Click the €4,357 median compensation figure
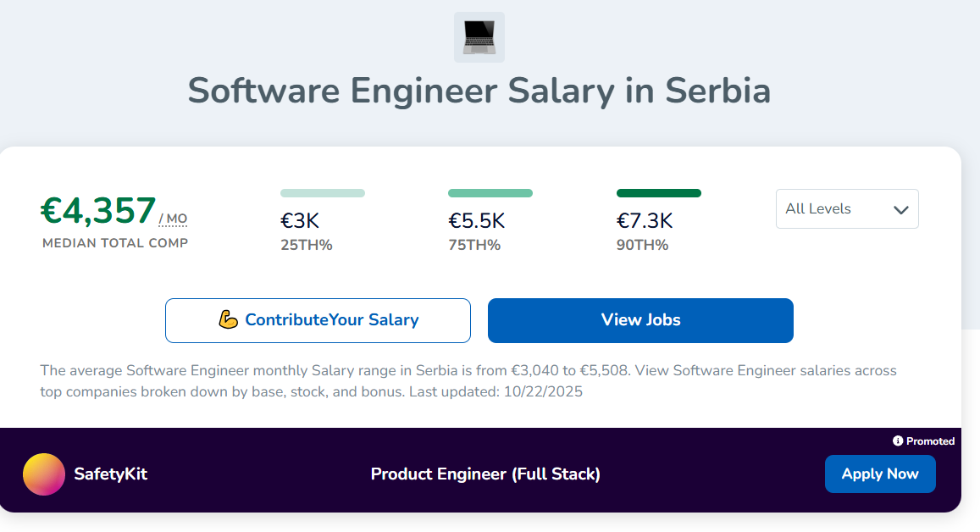Screen dimensions: 980x532 coord(99,211)
